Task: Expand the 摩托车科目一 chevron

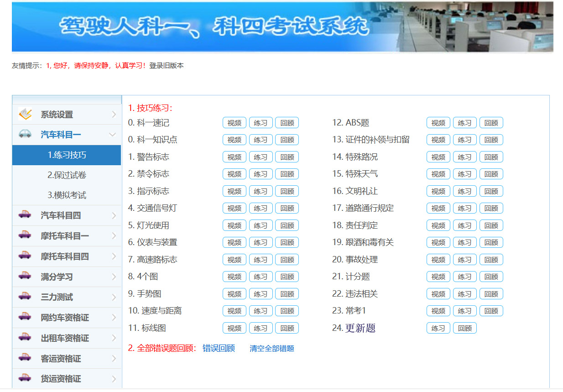Action: coord(114,236)
